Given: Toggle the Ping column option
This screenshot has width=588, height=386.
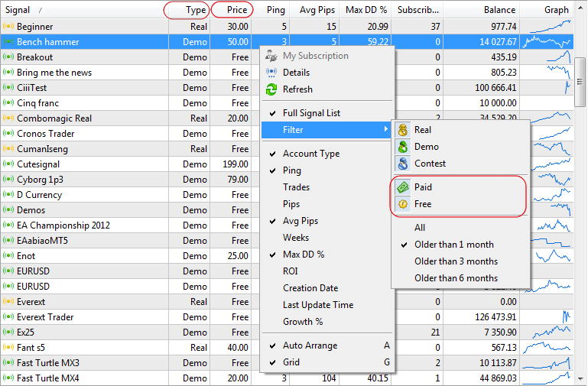Looking at the screenshot, I should [327, 170].
